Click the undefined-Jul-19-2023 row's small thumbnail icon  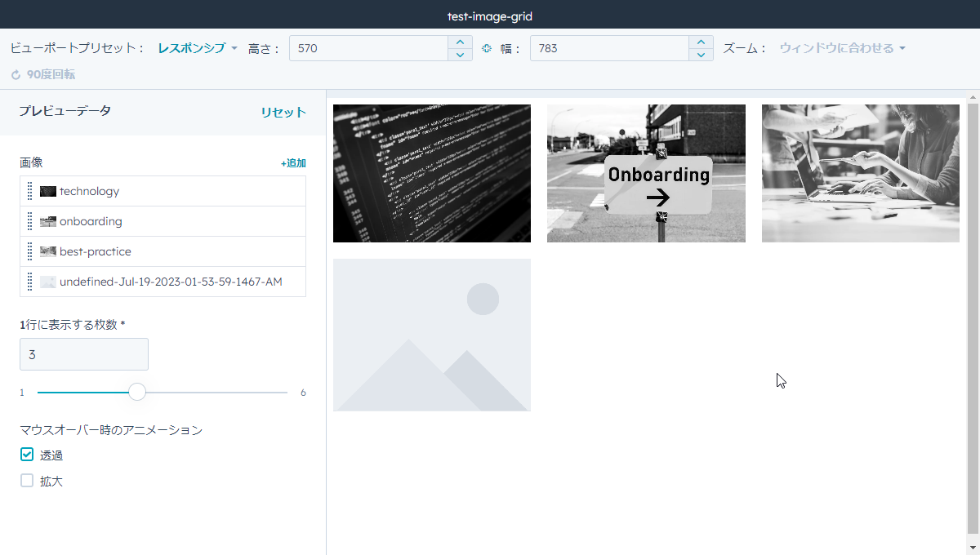[48, 282]
